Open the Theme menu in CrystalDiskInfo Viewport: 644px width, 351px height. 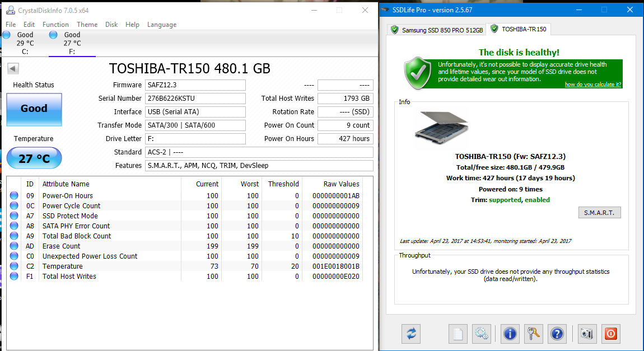(87, 25)
